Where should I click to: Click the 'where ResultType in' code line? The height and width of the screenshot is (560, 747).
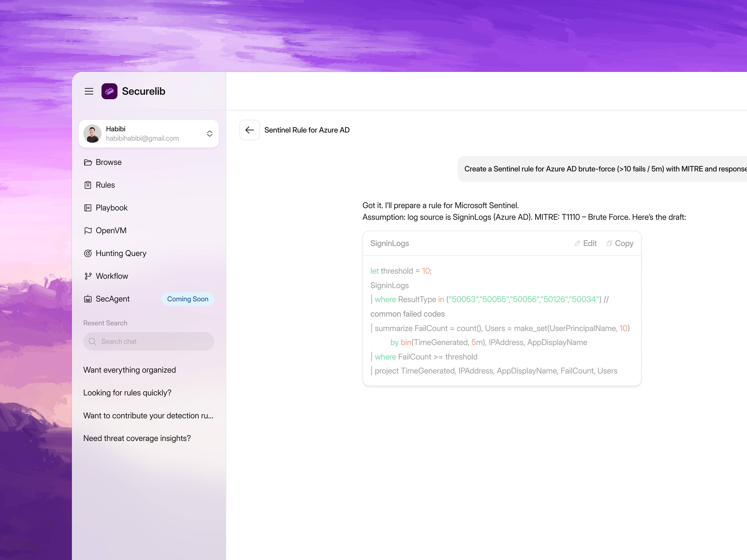[490, 299]
